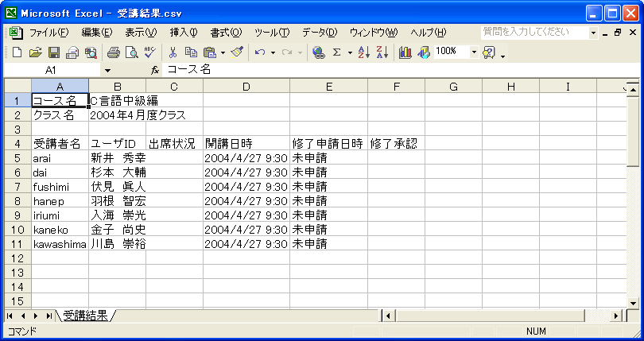Select the Format Painter brush
Image resolution: width=644 pixels, height=341 pixels.
tap(238, 52)
